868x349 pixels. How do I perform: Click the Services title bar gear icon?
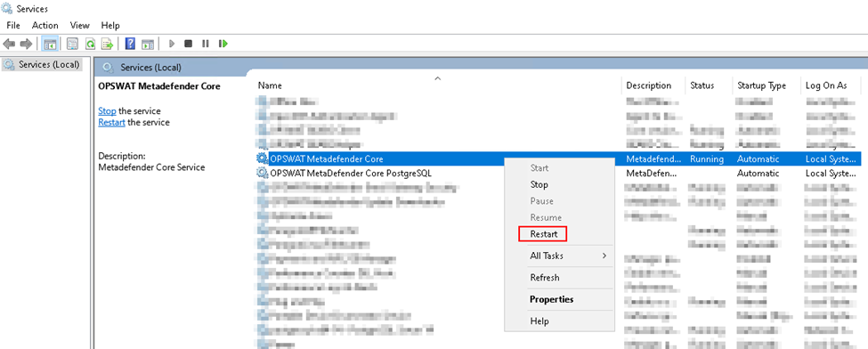(x=7, y=9)
